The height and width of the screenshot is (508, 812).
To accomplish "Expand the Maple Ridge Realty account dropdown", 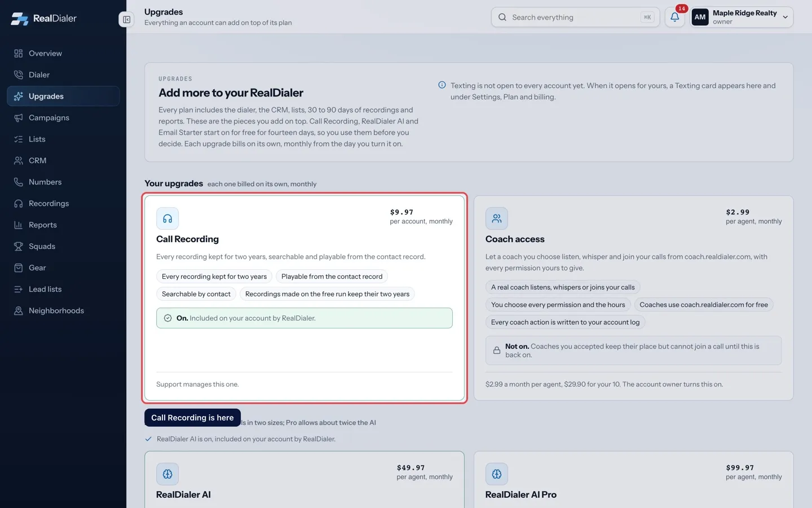I will [x=742, y=17].
